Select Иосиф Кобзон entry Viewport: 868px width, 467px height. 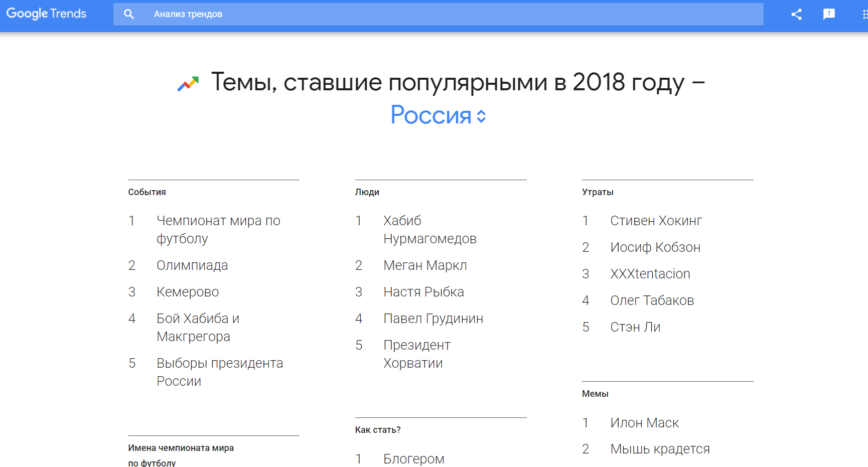click(655, 247)
